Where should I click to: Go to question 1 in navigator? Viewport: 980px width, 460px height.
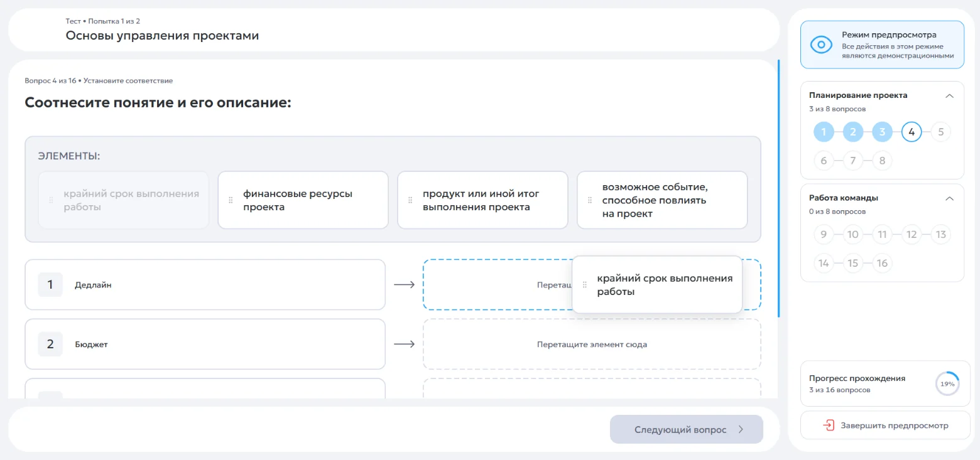pos(824,132)
